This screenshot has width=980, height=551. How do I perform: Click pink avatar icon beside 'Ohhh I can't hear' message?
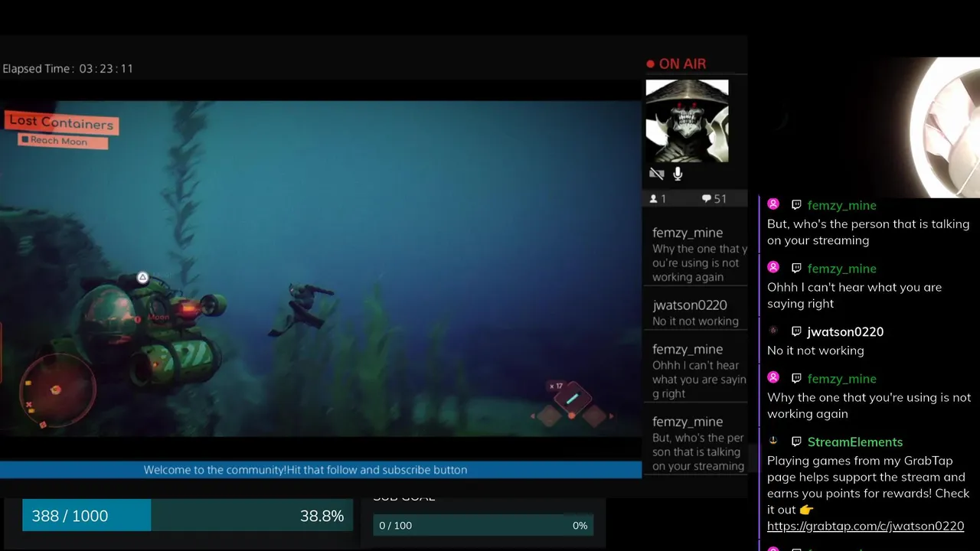click(x=773, y=267)
